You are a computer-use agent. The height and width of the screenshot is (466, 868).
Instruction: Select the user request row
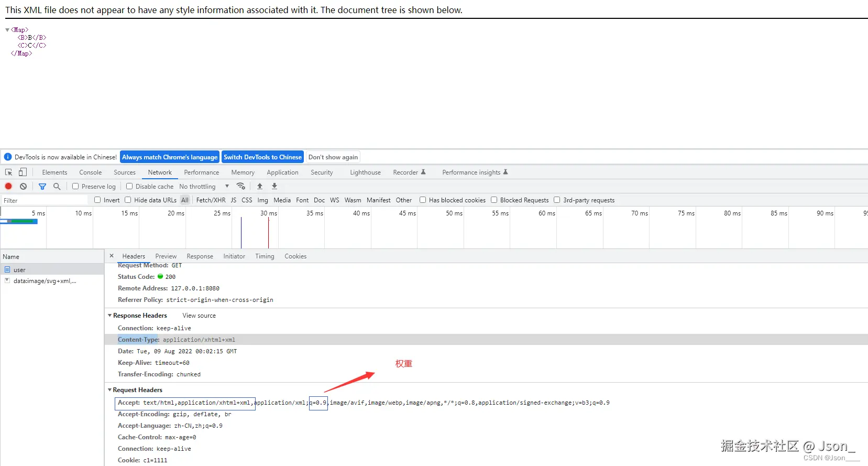(x=52, y=269)
